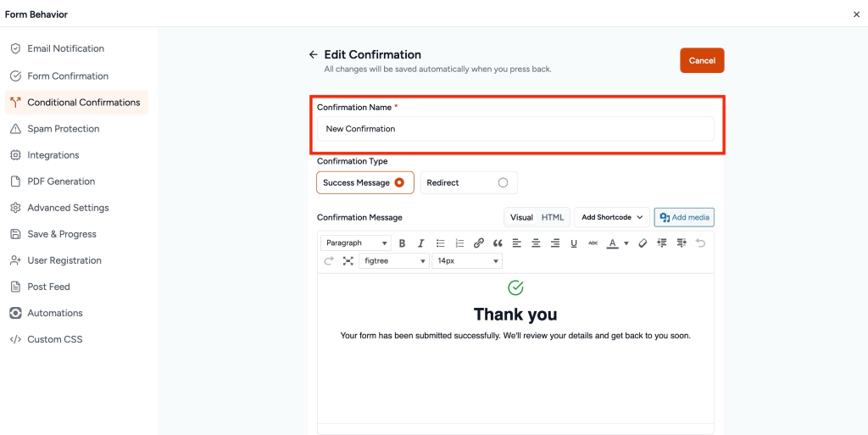The image size is (868, 435).
Task: Align text right
Action: point(554,243)
